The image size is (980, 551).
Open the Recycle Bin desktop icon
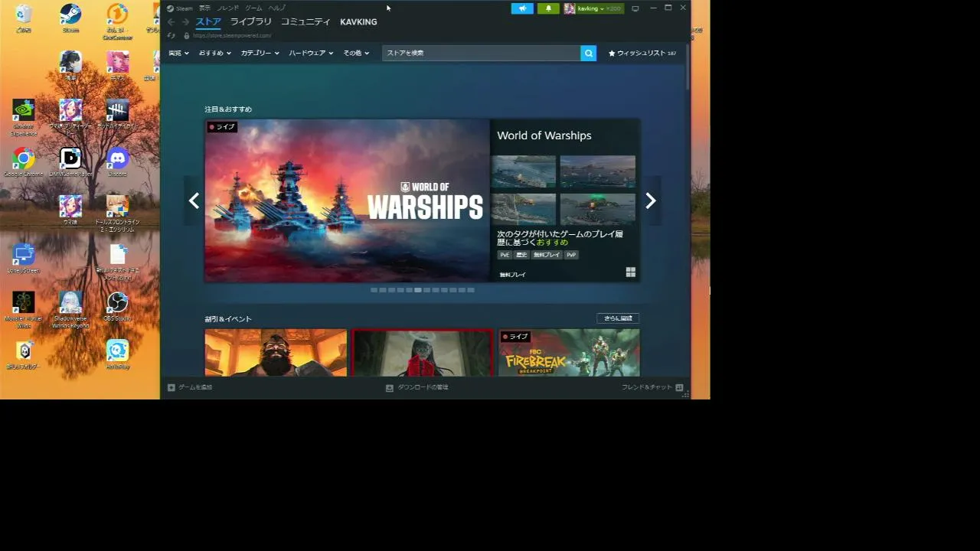24,18
